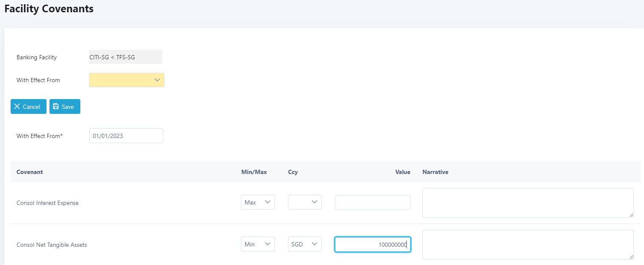The image size is (644, 265).
Task: Click the Min/Max column header
Action: coord(254,172)
